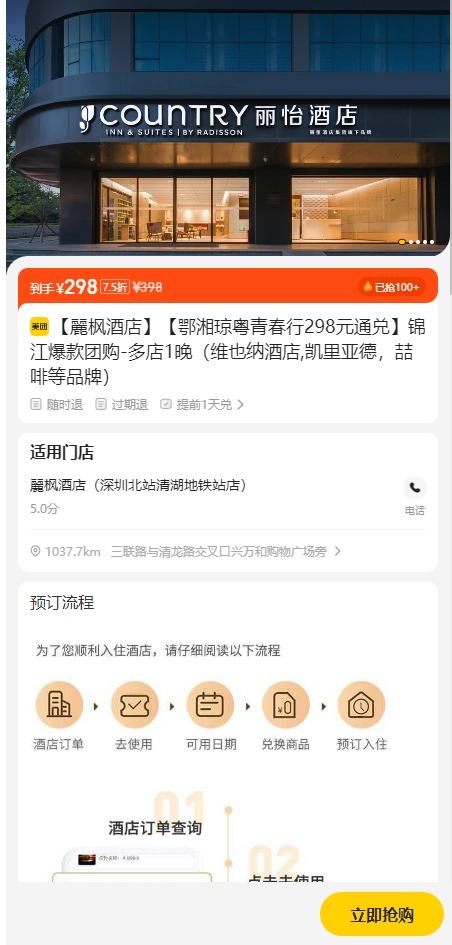
Task: Click the 7.5折 discount label
Action: tap(115, 287)
